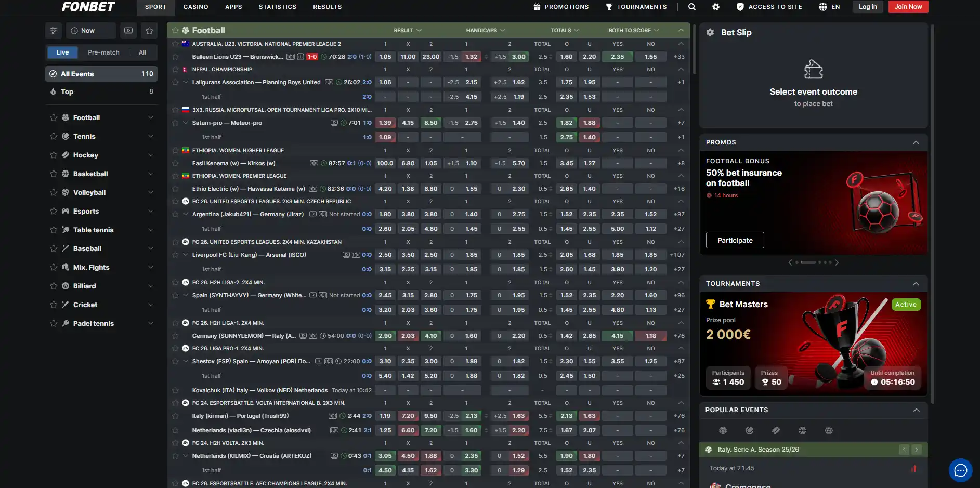Show previous promo banner
980x488 pixels.
pyautogui.click(x=790, y=262)
